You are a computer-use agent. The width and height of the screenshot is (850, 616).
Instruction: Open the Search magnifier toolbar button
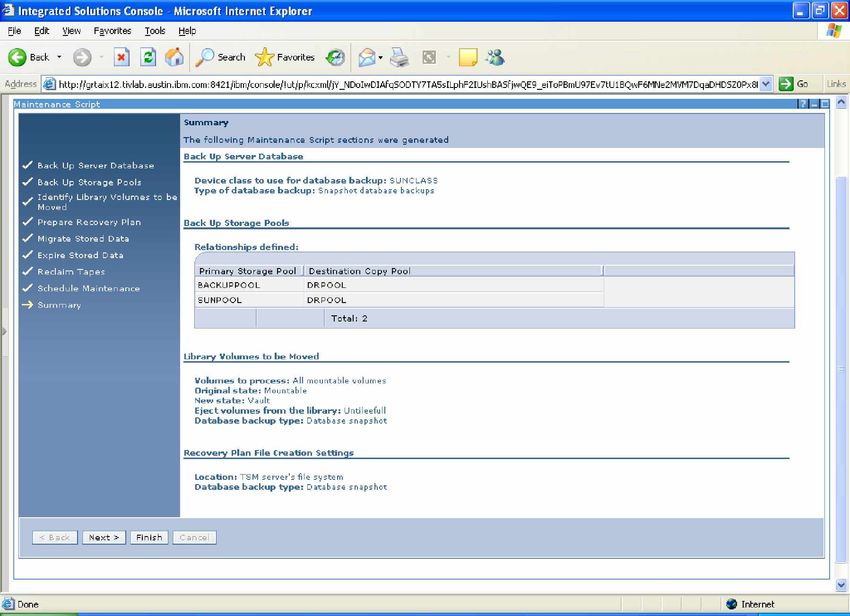221,57
